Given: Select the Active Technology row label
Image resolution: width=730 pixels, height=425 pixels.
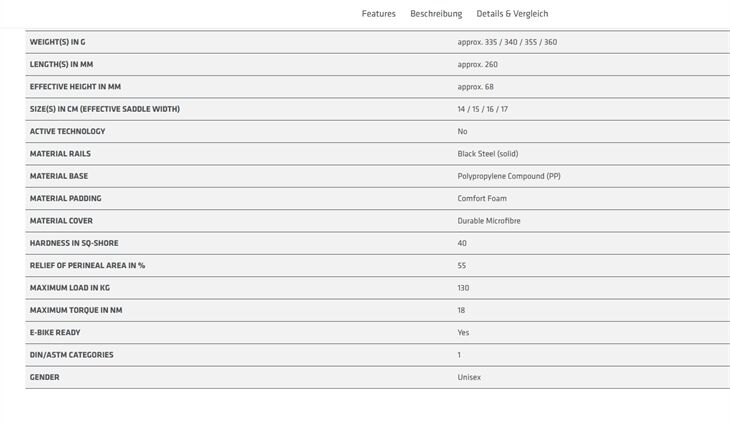Looking at the screenshot, I should tap(68, 131).
